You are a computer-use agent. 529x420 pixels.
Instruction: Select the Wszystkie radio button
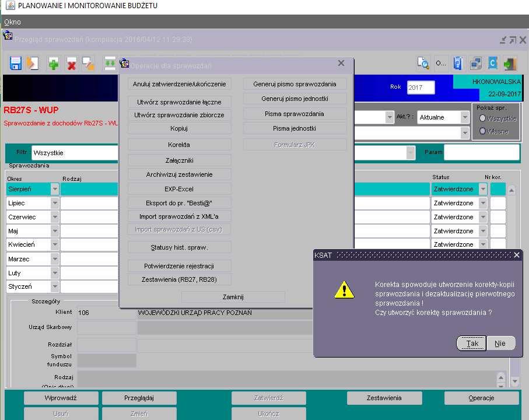tap(482, 118)
